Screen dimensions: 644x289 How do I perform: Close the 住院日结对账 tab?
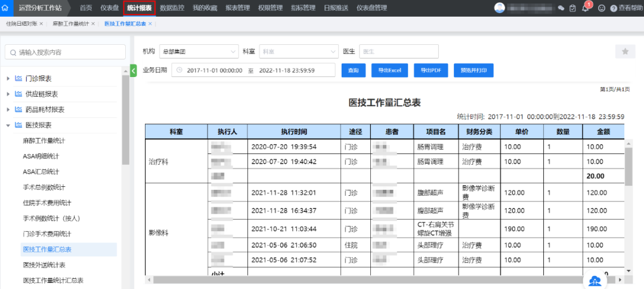pyautogui.click(x=41, y=24)
